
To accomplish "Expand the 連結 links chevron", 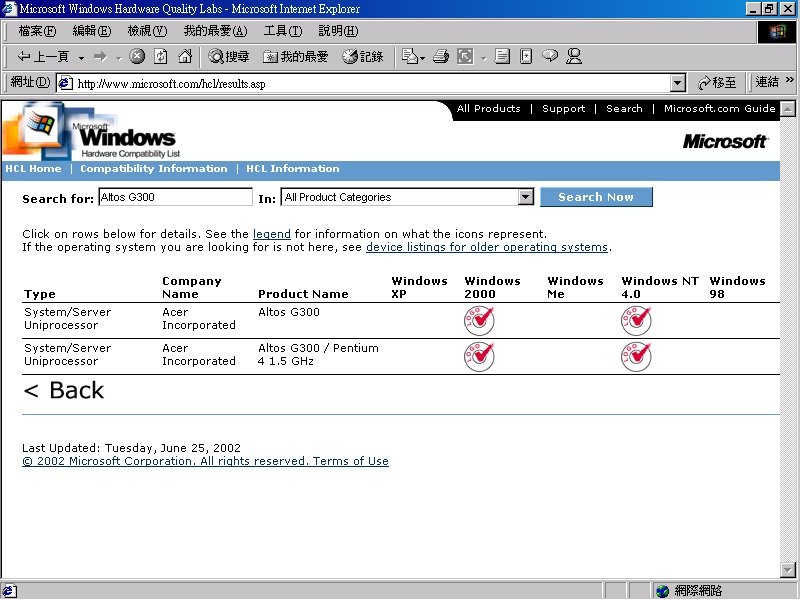I will pyautogui.click(x=790, y=80).
